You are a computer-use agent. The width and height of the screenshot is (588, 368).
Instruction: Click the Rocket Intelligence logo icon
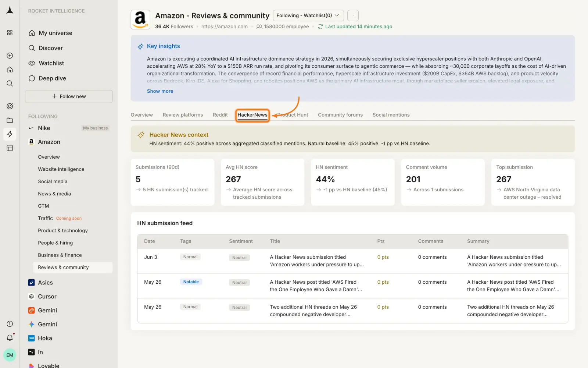[x=10, y=10]
